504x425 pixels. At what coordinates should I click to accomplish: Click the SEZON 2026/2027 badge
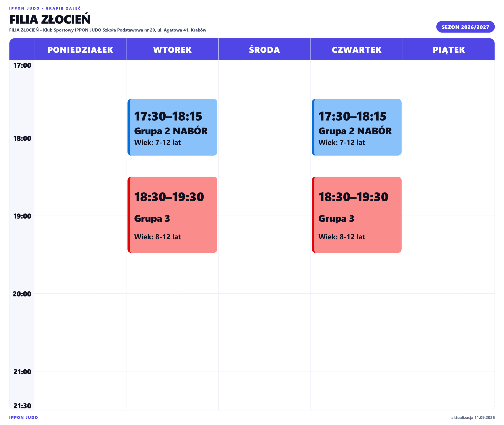tap(465, 27)
